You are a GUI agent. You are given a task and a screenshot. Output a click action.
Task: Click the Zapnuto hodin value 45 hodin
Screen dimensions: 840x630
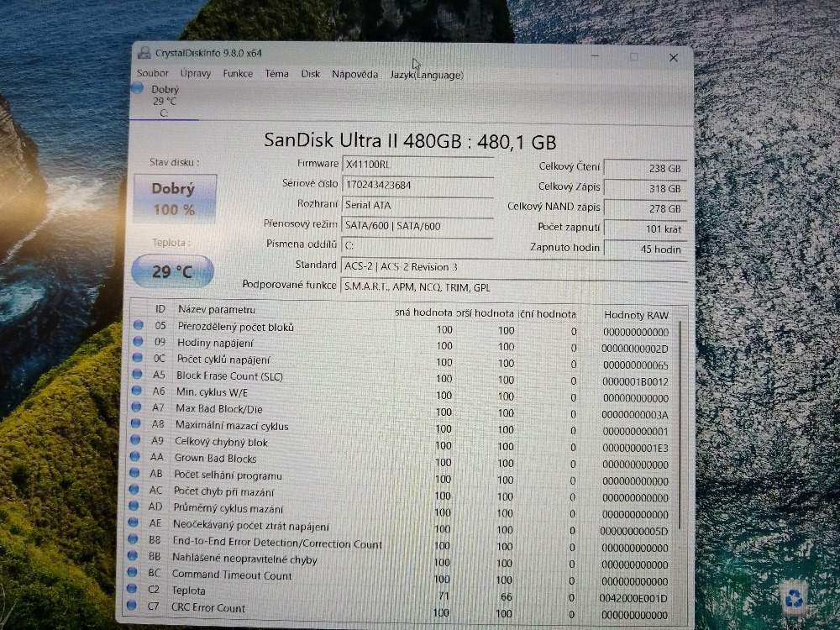pyautogui.click(x=645, y=249)
